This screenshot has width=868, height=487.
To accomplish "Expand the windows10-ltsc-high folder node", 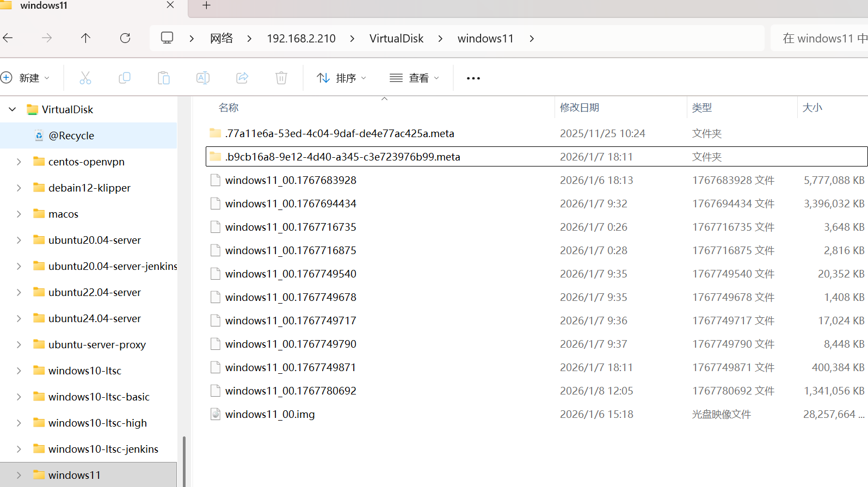I will 19,423.
